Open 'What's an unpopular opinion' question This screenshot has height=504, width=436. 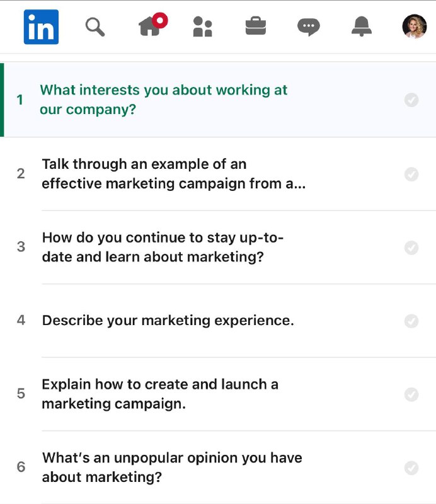pyautogui.click(x=218, y=467)
